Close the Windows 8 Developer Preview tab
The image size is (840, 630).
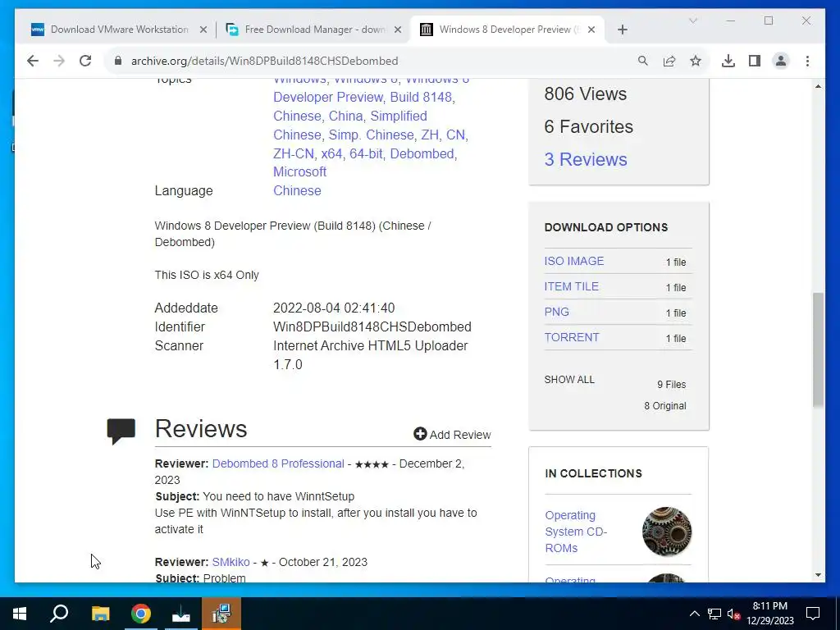click(x=591, y=30)
